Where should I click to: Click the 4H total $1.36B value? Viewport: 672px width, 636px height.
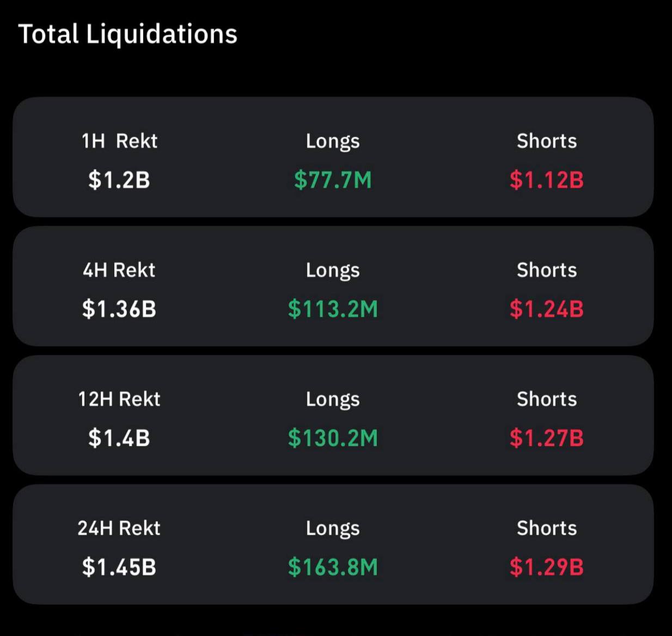(x=119, y=309)
